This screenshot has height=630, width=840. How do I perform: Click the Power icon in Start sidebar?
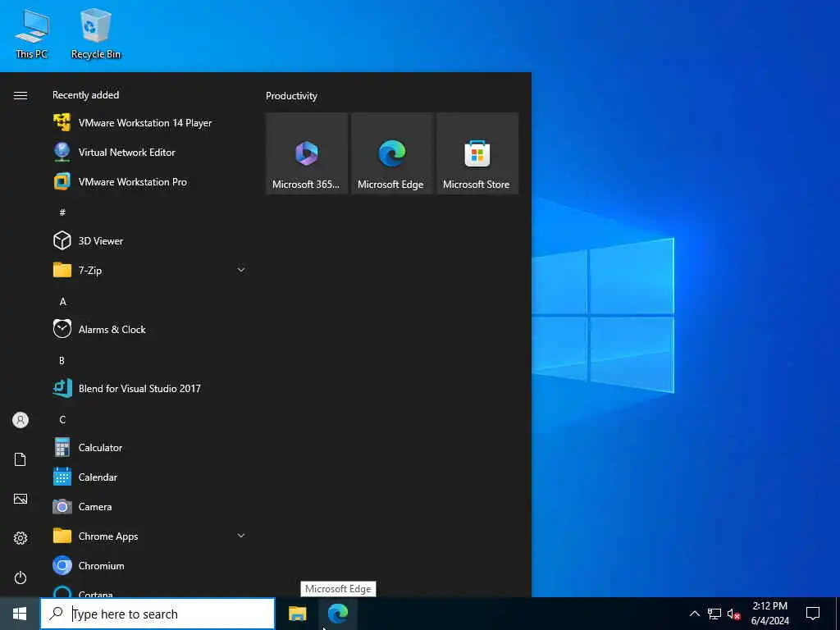point(21,577)
